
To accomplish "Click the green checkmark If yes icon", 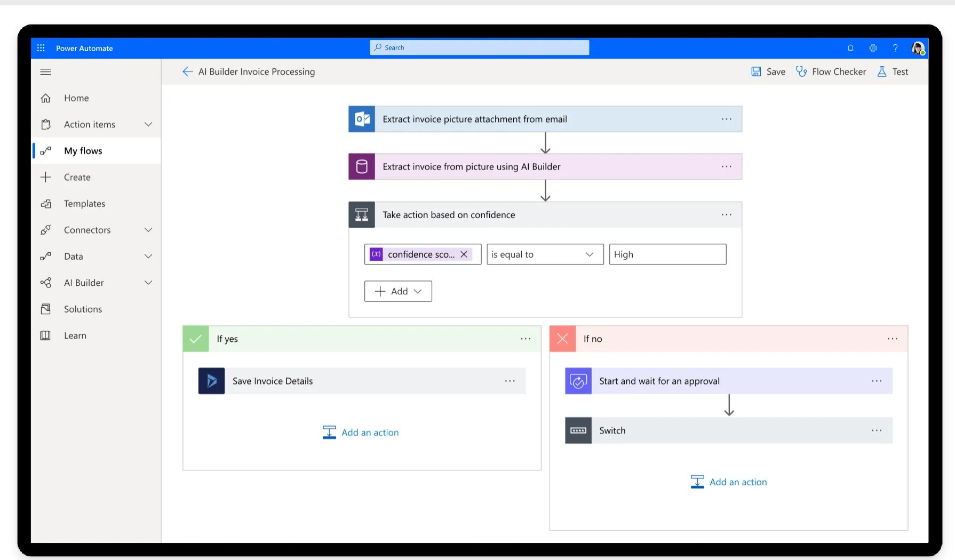I will click(x=196, y=339).
